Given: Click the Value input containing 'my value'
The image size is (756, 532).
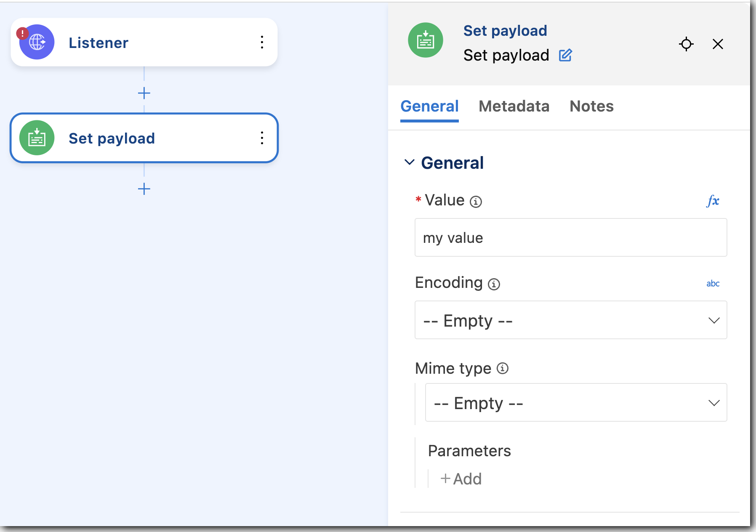Looking at the screenshot, I should click(571, 237).
